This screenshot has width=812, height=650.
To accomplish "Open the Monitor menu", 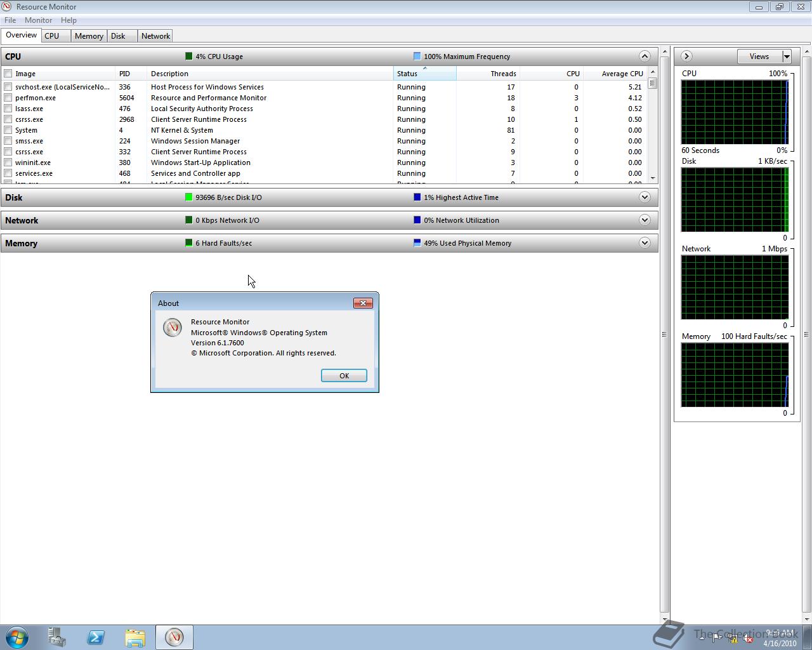I will [x=38, y=20].
